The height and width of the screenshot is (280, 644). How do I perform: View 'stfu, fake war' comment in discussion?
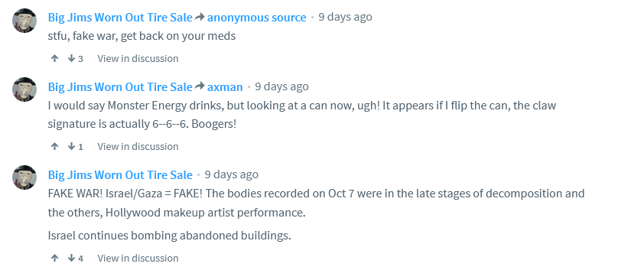[138, 58]
